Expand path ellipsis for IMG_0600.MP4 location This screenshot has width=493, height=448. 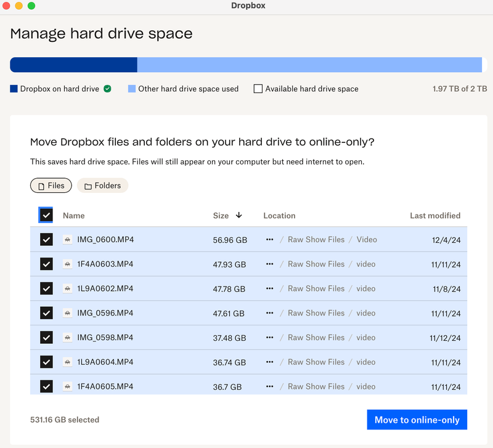pos(269,240)
